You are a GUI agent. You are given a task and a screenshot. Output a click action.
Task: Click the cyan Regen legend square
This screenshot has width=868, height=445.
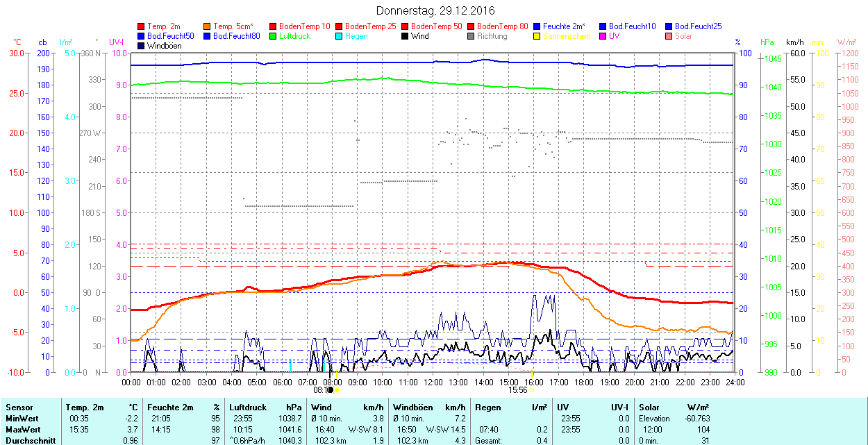(340, 36)
